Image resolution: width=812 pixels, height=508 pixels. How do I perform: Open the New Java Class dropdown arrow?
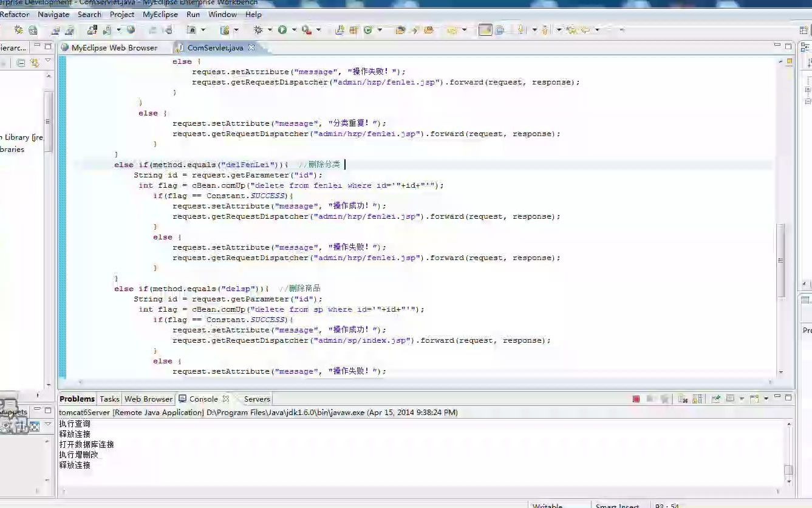pyautogui.click(x=380, y=30)
